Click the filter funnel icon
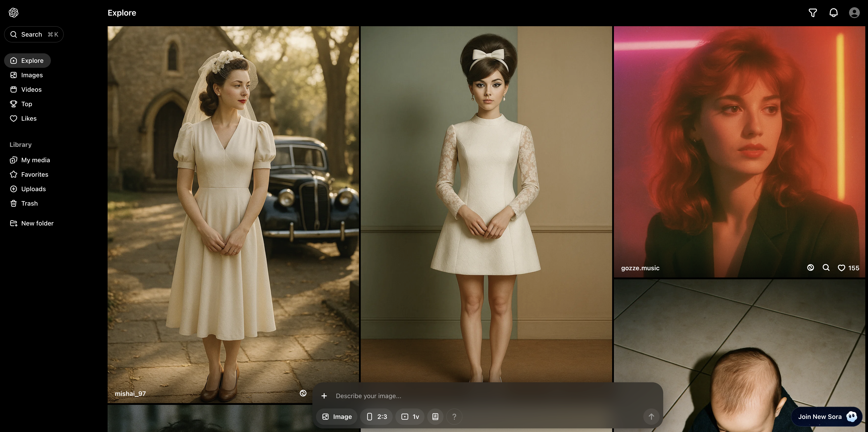 (x=812, y=13)
